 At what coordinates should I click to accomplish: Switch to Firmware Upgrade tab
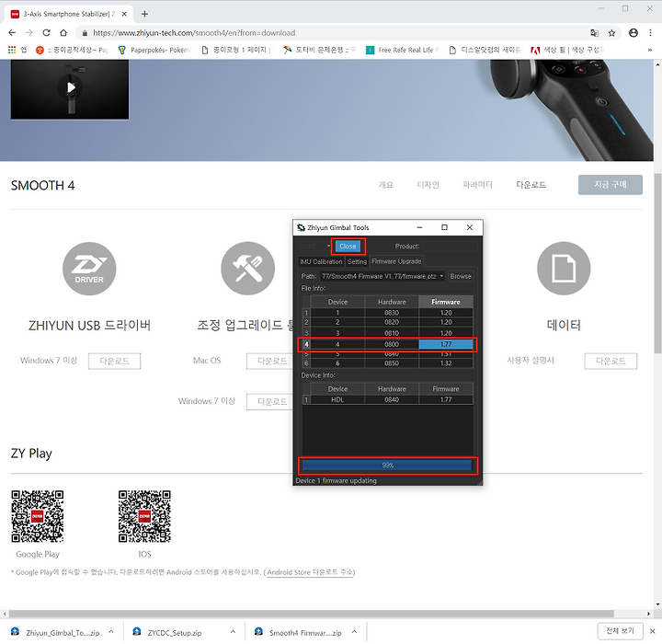[x=396, y=261]
